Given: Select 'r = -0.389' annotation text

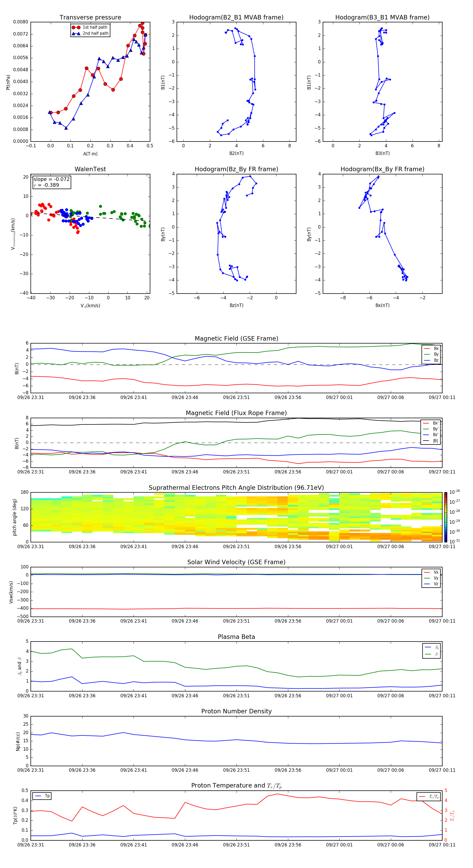Looking at the screenshot, I should 47,185.
